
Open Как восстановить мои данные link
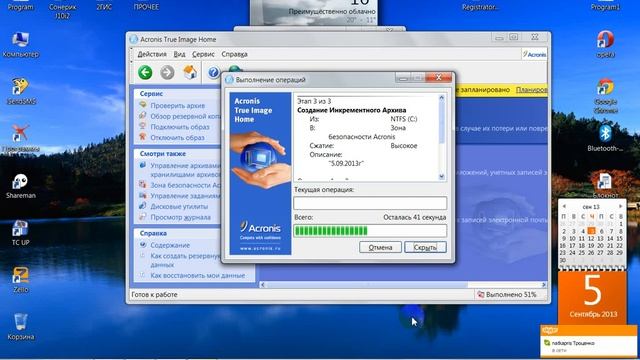click(198, 276)
